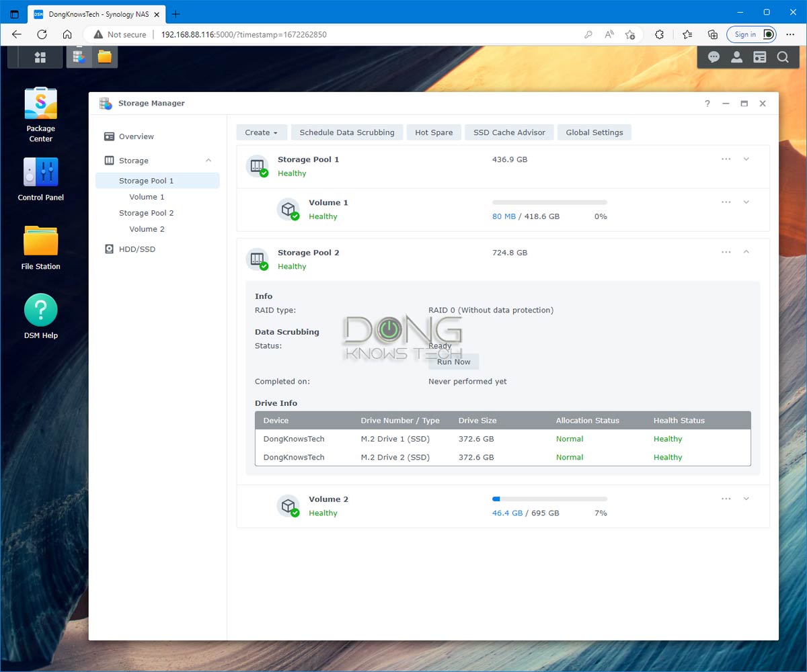Image resolution: width=807 pixels, height=672 pixels.
Task: Open Control Panel desktop icon
Action: tap(40, 179)
